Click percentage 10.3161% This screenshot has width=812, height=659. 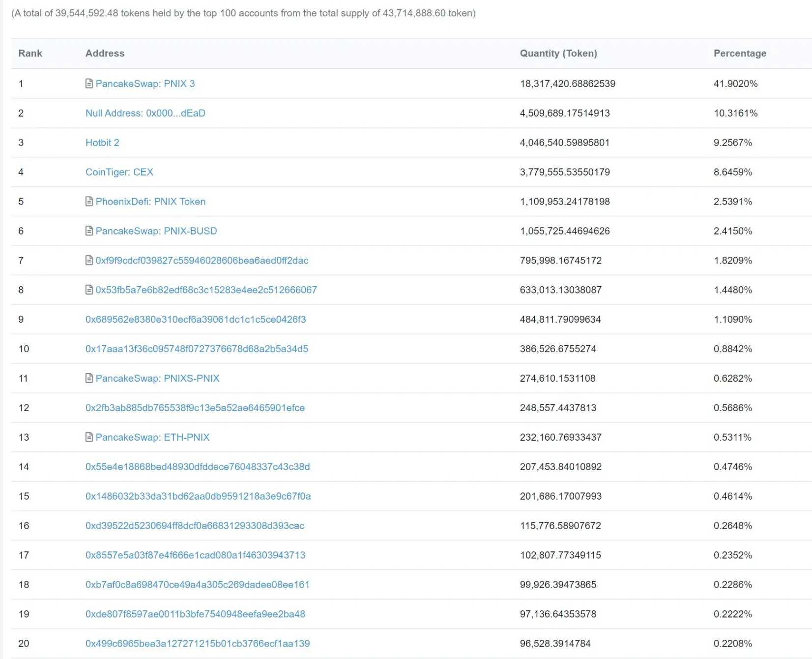(736, 113)
